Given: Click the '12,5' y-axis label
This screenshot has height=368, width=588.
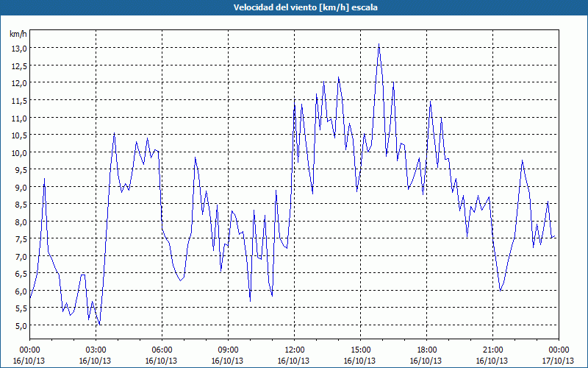Looking at the screenshot, I should point(18,66).
